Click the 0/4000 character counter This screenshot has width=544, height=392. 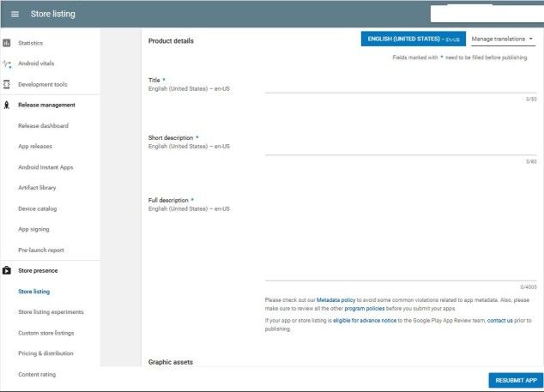[529, 286]
